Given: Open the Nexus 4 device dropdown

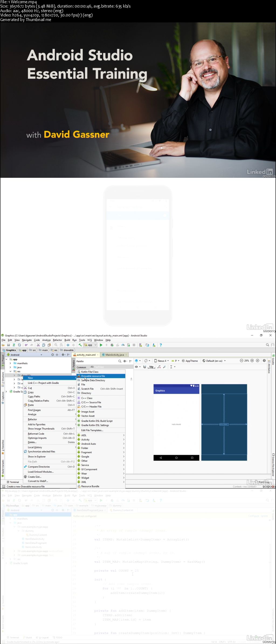Looking at the screenshot, I should click(x=161, y=361).
